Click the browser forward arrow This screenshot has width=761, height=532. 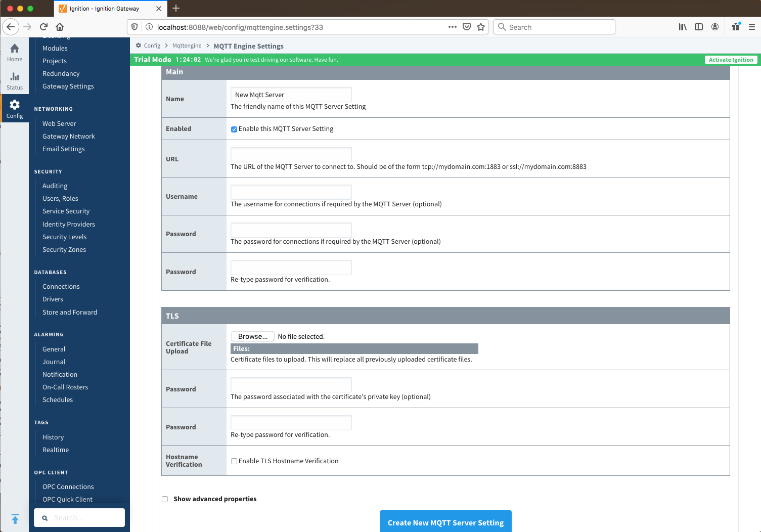coord(27,27)
